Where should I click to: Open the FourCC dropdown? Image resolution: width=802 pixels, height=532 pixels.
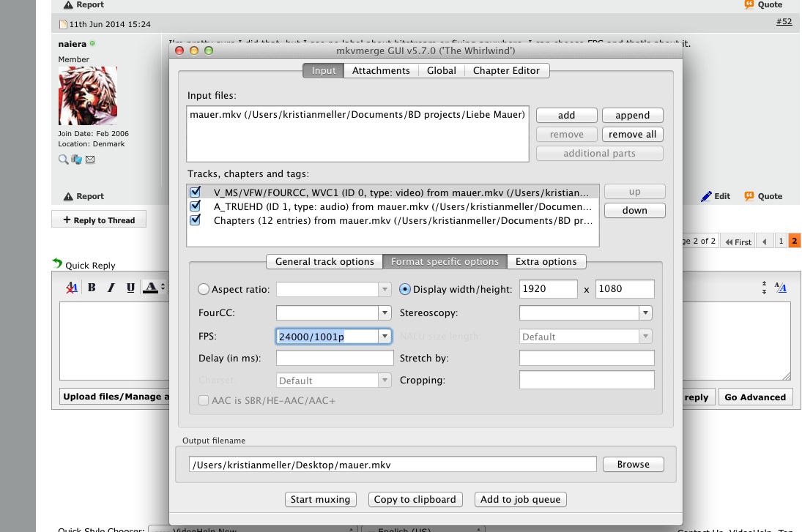pos(385,312)
